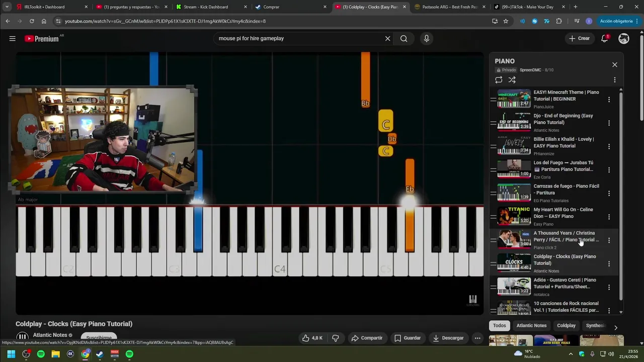Open options for Los del Fuego video
Viewport: 644px width, 362px height.
[609, 170]
